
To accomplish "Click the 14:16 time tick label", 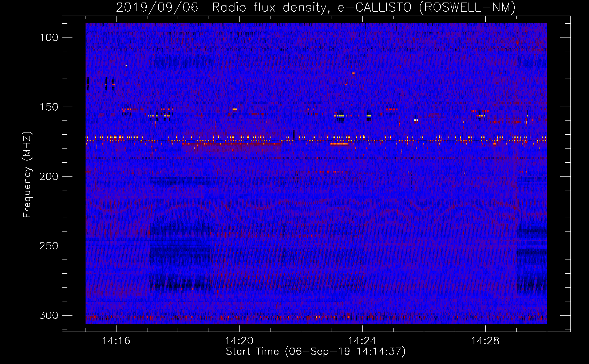I will [116, 341].
